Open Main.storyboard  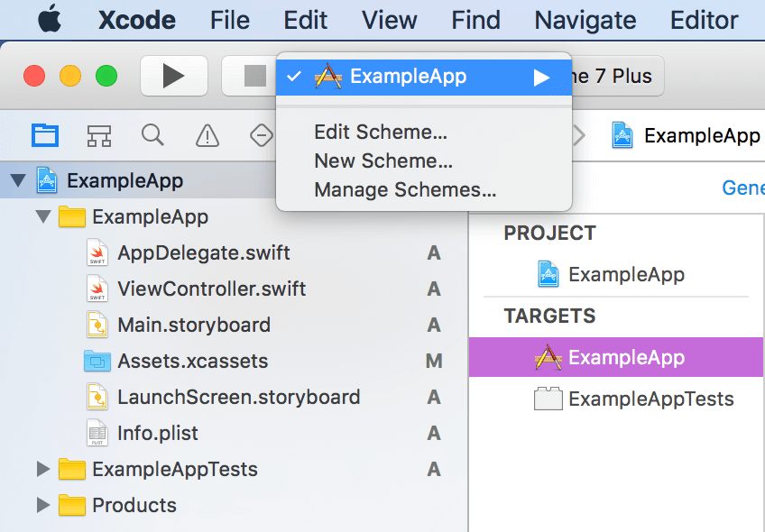tap(194, 325)
